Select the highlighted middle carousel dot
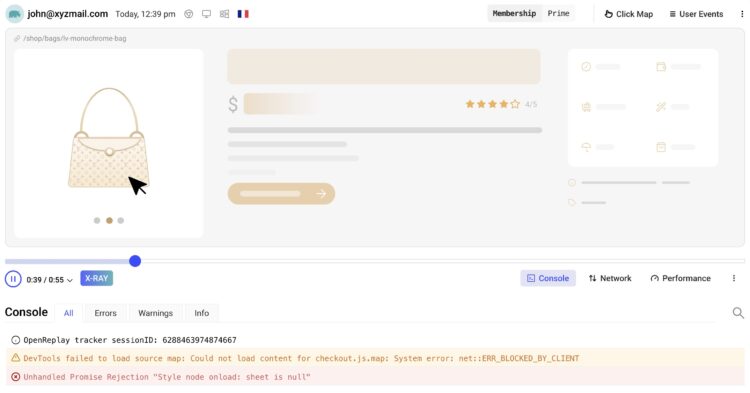Screen dimensions: 750x393 pos(109,220)
